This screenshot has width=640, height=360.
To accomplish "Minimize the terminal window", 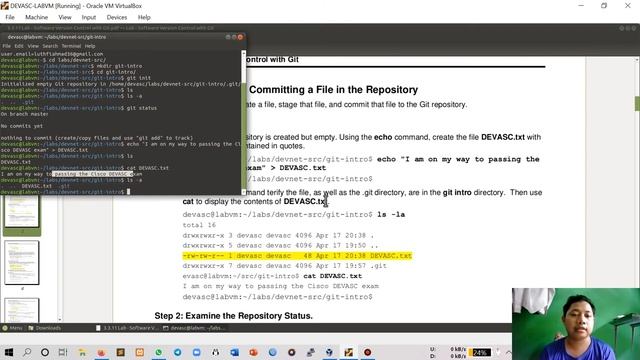I will (x=228, y=37).
